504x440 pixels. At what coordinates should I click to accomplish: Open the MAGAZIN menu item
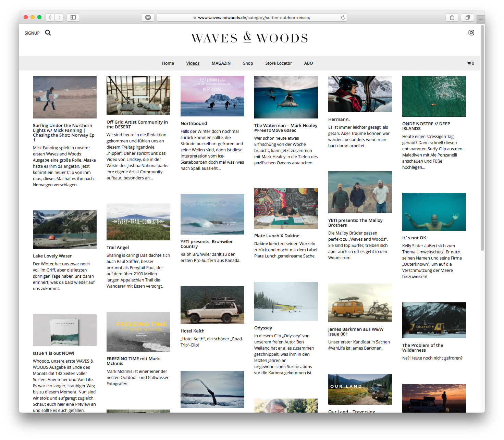pyautogui.click(x=221, y=63)
